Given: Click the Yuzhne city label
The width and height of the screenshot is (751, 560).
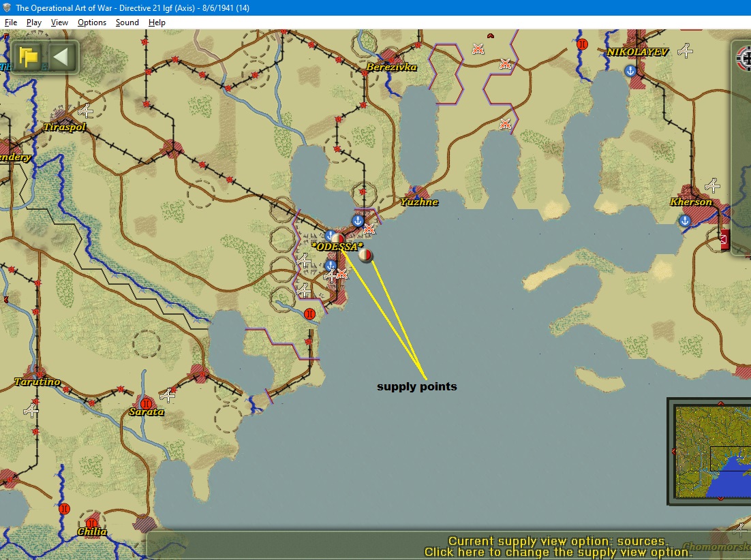Looking at the screenshot, I should 420,202.
